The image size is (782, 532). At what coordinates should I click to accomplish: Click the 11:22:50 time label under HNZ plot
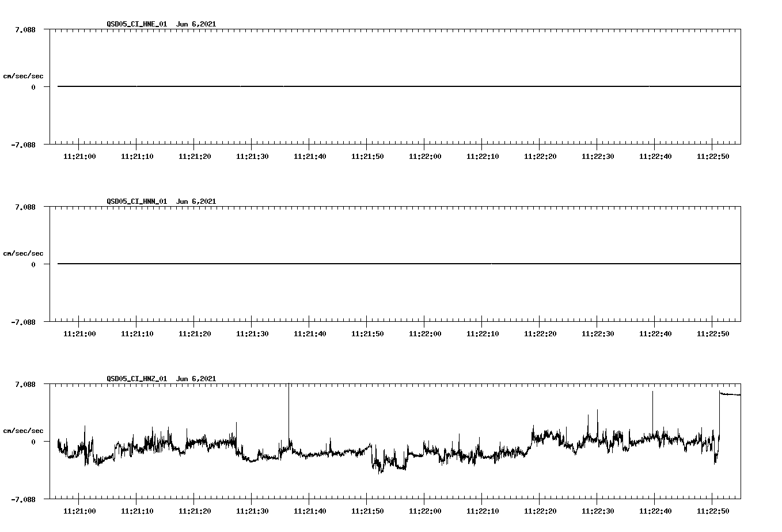tap(713, 511)
